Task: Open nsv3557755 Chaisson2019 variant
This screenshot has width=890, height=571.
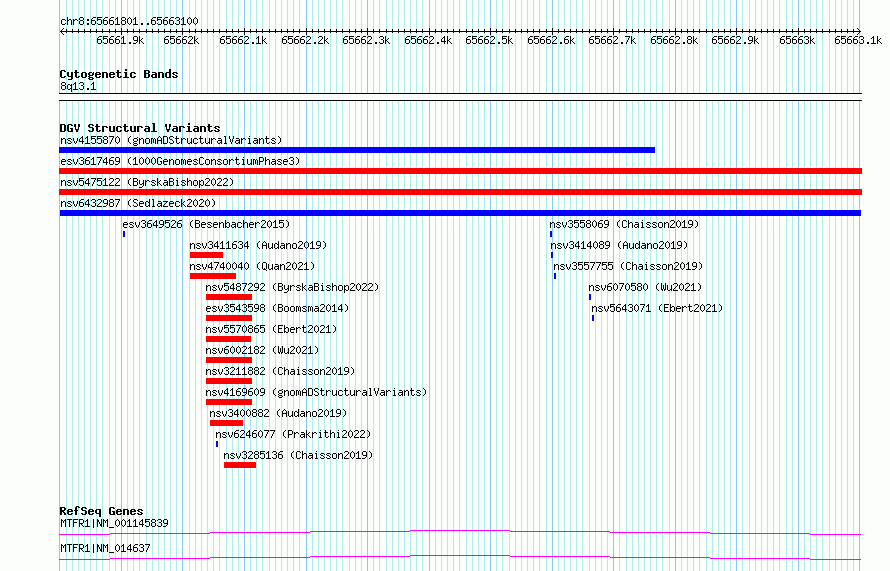Action: pyautogui.click(x=628, y=266)
